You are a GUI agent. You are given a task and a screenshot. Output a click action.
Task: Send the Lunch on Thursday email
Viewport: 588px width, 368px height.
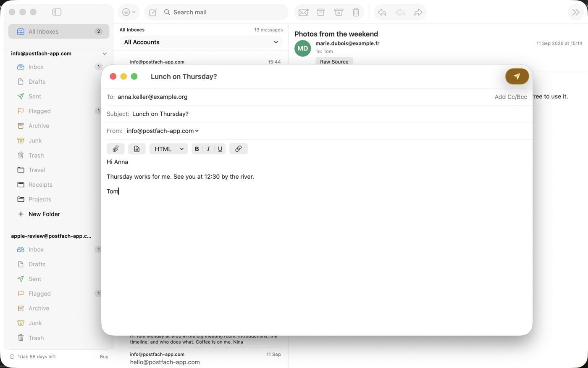(x=517, y=77)
